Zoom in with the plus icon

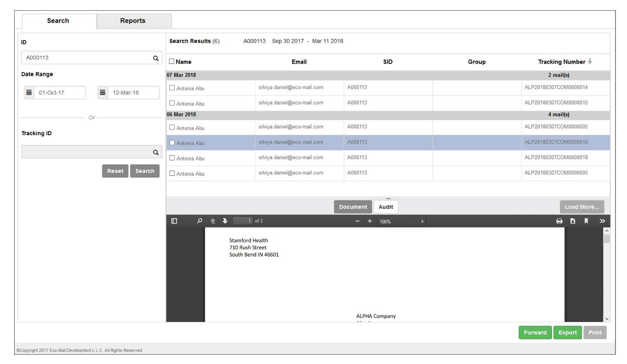coord(370,221)
